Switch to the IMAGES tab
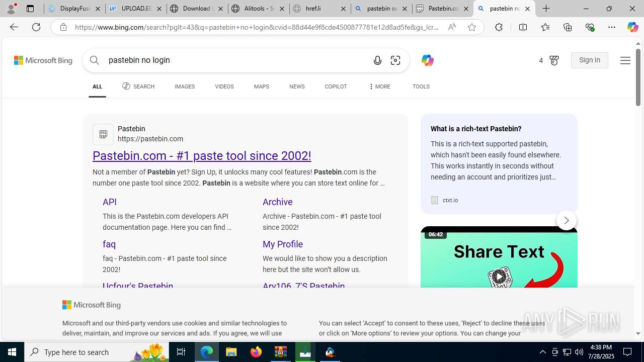Image resolution: width=644 pixels, height=362 pixels. coord(185,86)
